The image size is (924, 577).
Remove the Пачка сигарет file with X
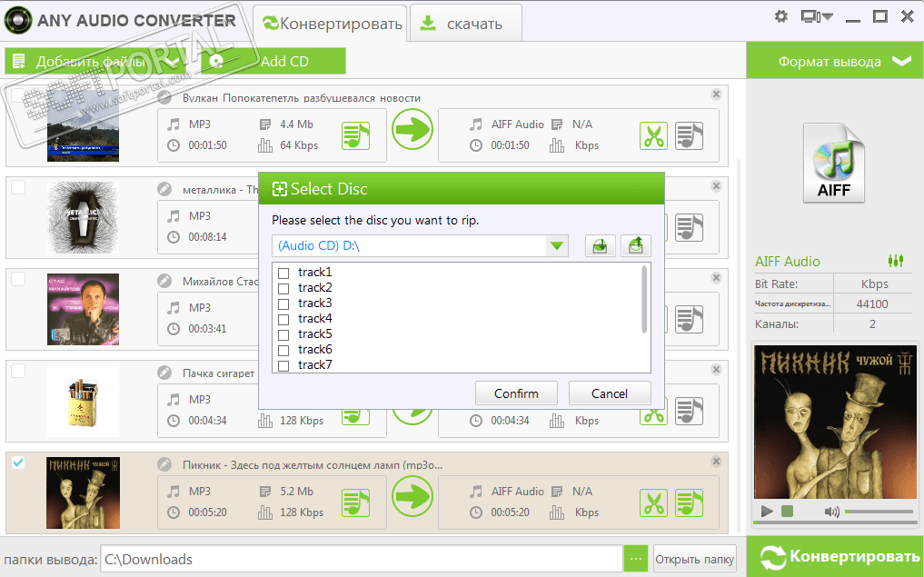point(716,370)
